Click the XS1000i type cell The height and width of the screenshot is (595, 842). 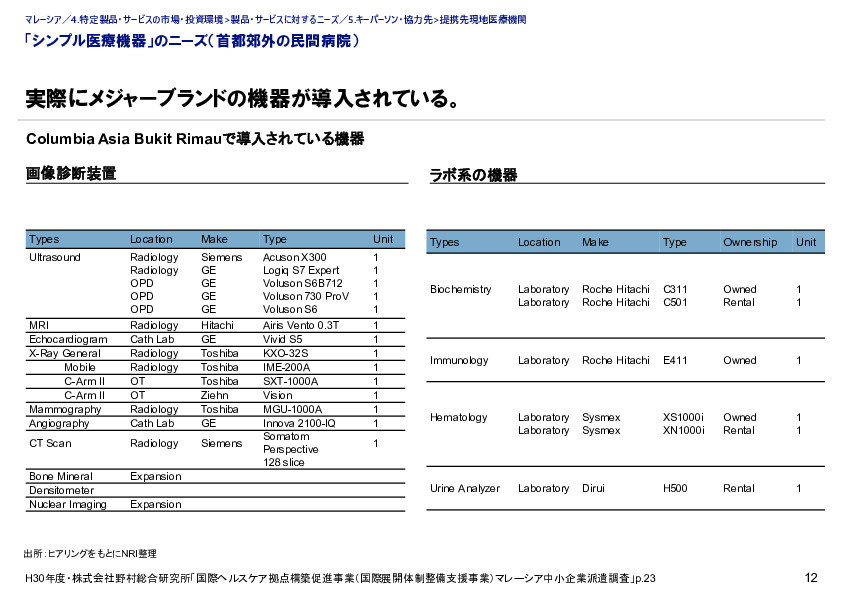pyautogui.click(x=683, y=417)
